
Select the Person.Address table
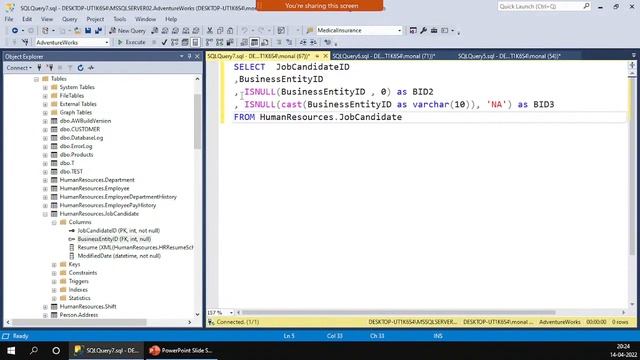pos(79,315)
